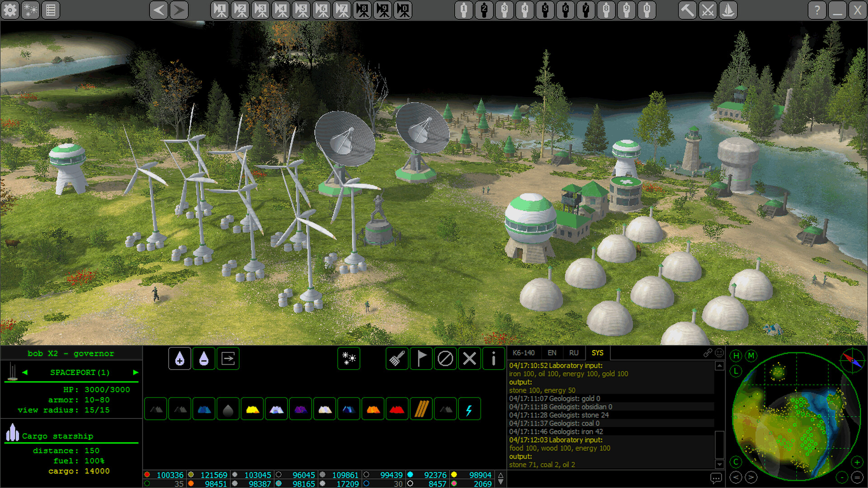Viewport: 868px width, 488px height.
Task: Select the terrain paint brush tool
Action: (x=396, y=358)
